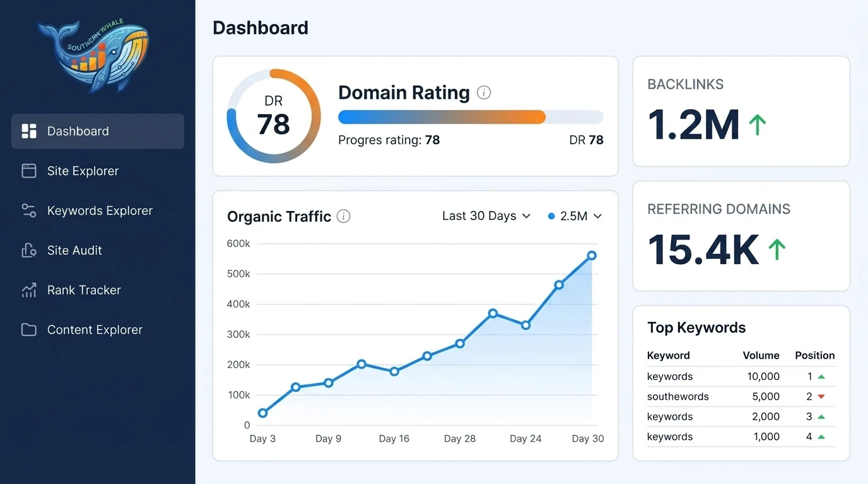Click the Top Keywords heading
Screen dimensions: 868x484
(696, 328)
